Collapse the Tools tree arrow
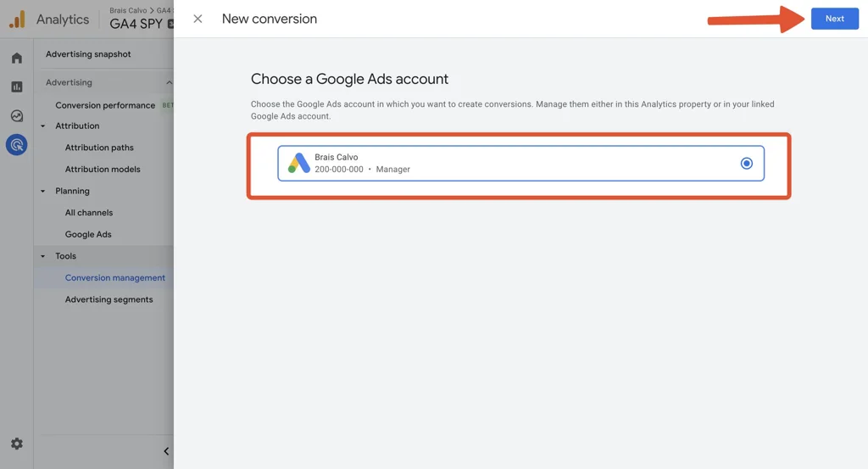Image resolution: width=868 pixels, height=469 pixels. pyautogui.click(x=42, y=256)
